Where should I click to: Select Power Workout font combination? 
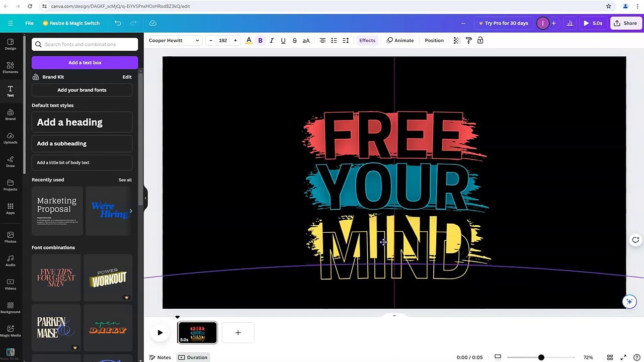(x=108, y=278)
